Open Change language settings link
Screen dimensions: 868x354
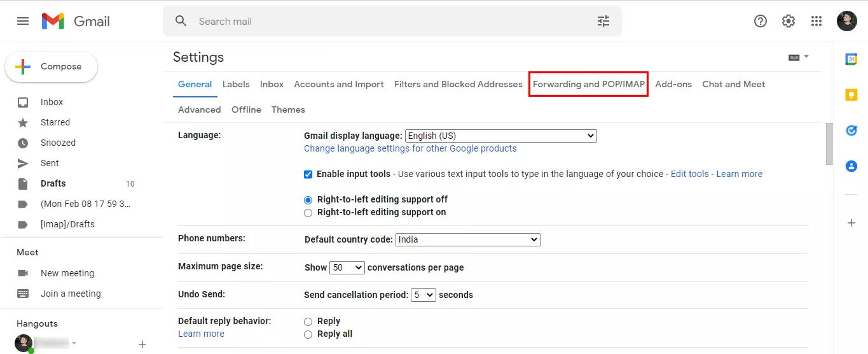410,148
